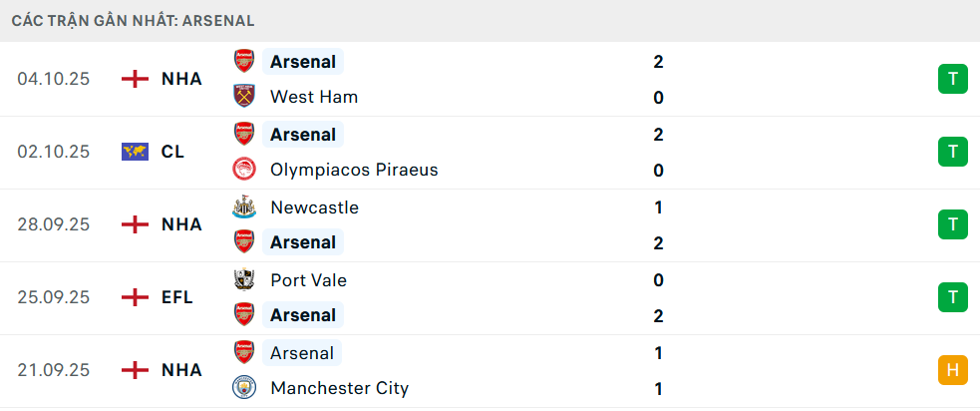This screenshot has height=411, width=980.
Task: Open the Newcastle team link
Action: click(x=314, y=207)
